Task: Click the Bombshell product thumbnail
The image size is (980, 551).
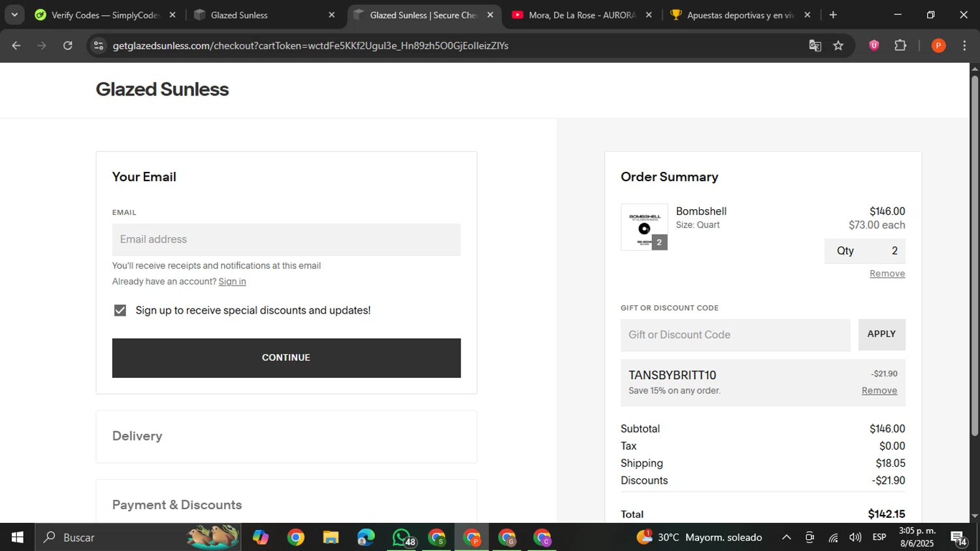Action: (644, 227)
